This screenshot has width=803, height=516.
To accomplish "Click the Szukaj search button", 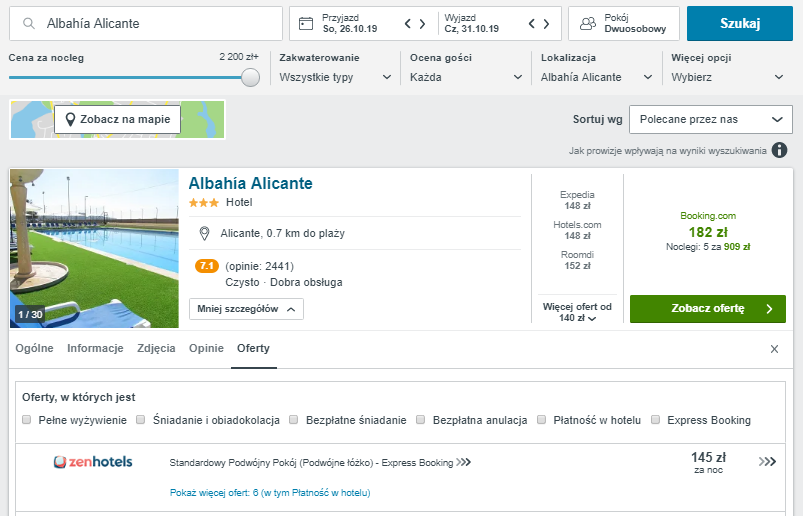I will pyautogui.click(x=740, y=24).
